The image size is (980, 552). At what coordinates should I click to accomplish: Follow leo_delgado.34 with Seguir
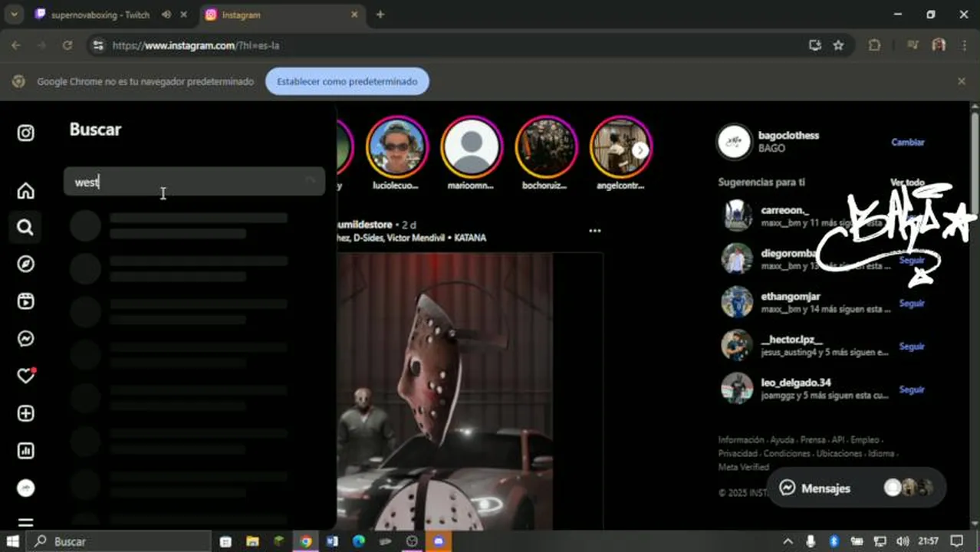tap(912, 389)
